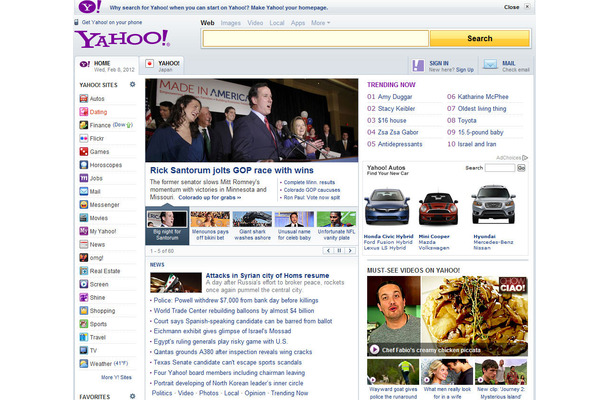Image resolution: width=610 pixels, height=400 pixels.
Task: Open the Mini Cooper car image
Action: click(438, 208)
